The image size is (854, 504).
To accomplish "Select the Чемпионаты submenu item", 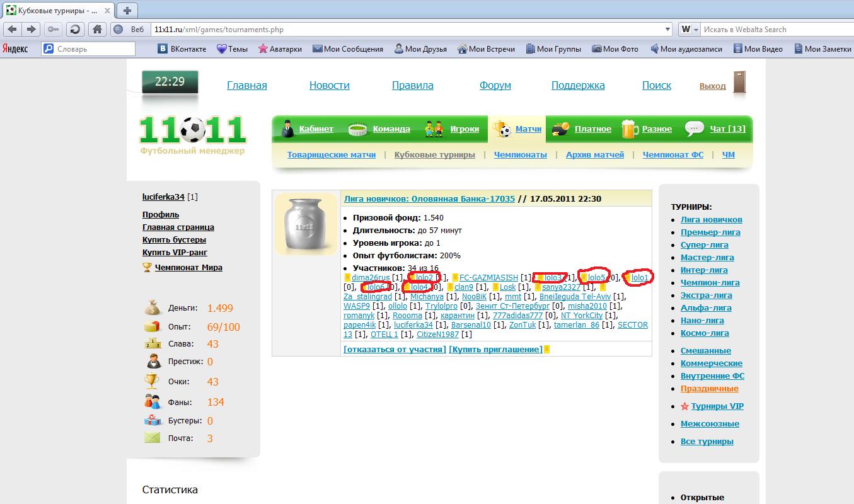I will [x=520, y=154].
